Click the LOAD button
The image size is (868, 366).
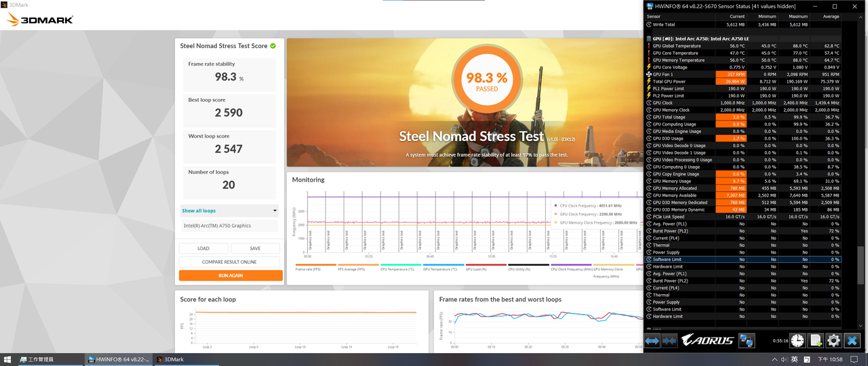[203, 249]
